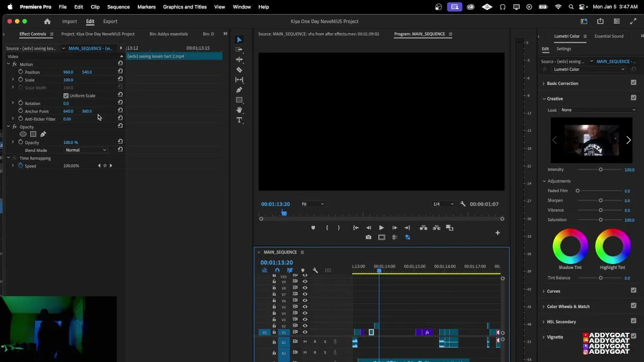Adjust the Intensity slider
644x362 pixels.
pyautogui.click(x=600, y=169)
